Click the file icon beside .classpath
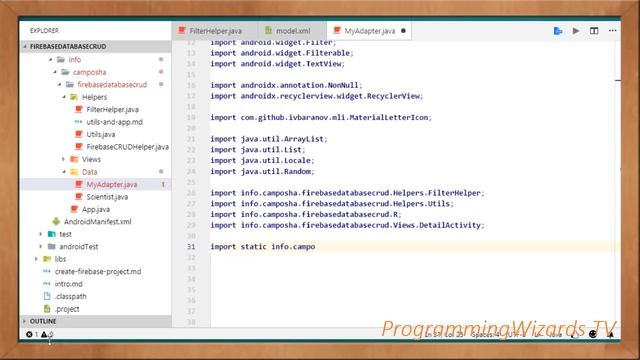The width and height of the screenshot is (640, 360). pos(47,296)
